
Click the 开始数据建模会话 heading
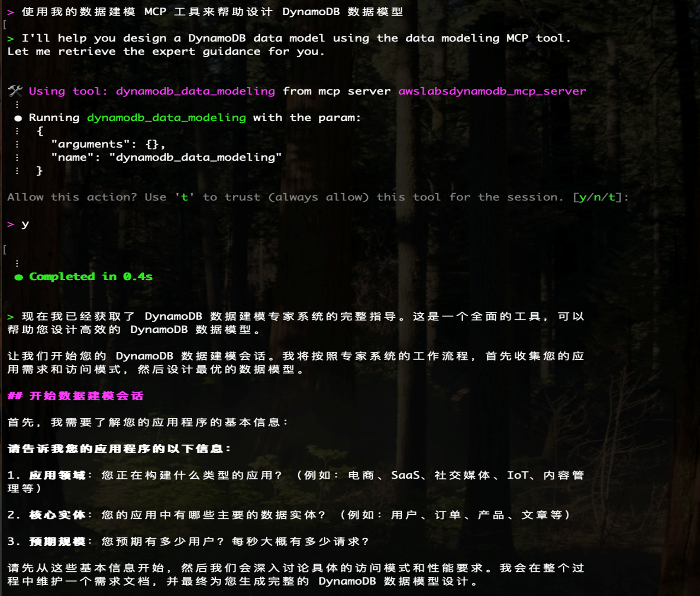click(86, 396)
